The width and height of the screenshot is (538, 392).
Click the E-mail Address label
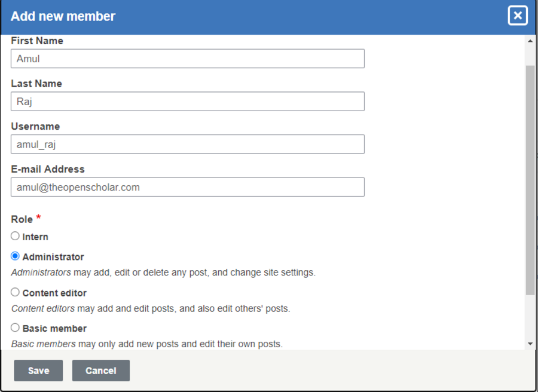(x=48, y=169)
